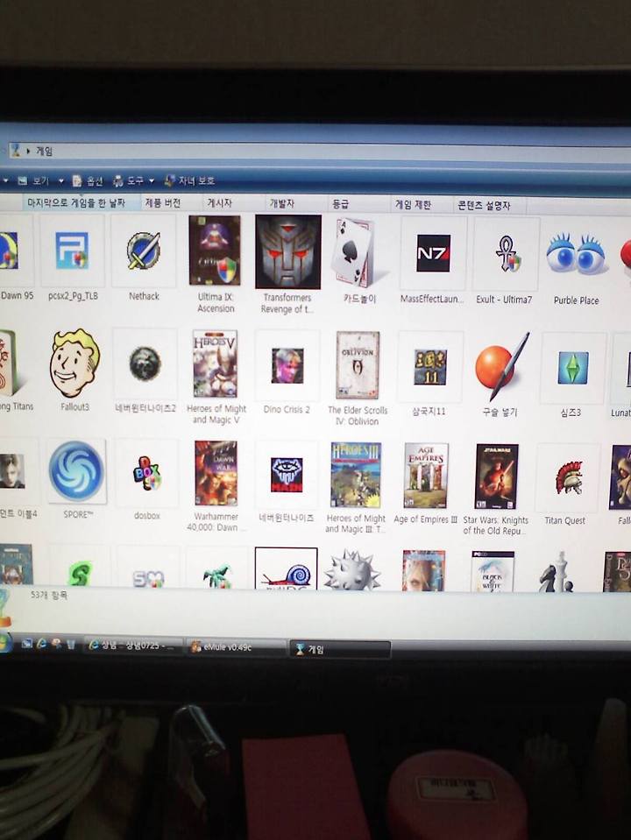
Task: Select Heroes of Might and Magic III cover
Action: point(356,475)
